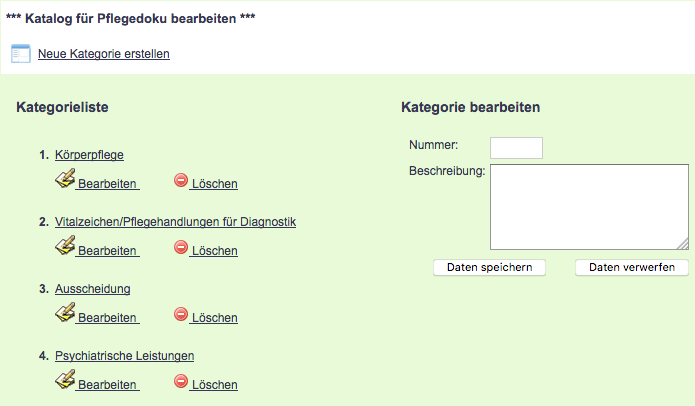Click into the Beschreibung text area
Screen dimensions: 695x406
[x=589, y=207]
